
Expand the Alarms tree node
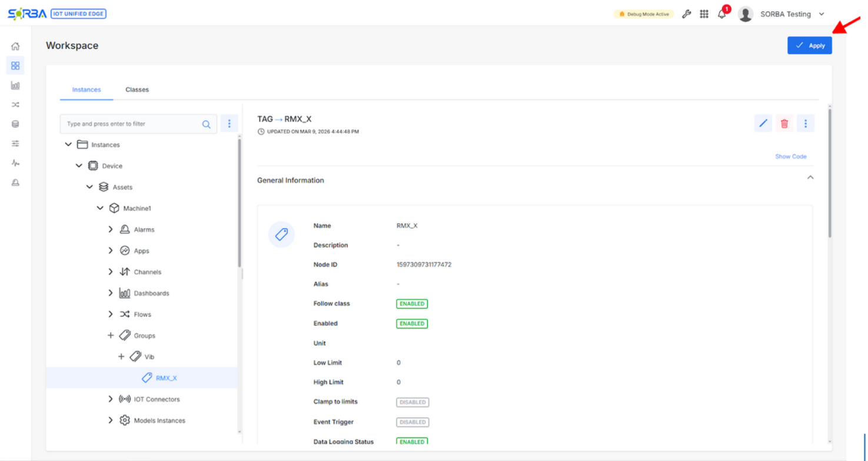tap(111, 230)
